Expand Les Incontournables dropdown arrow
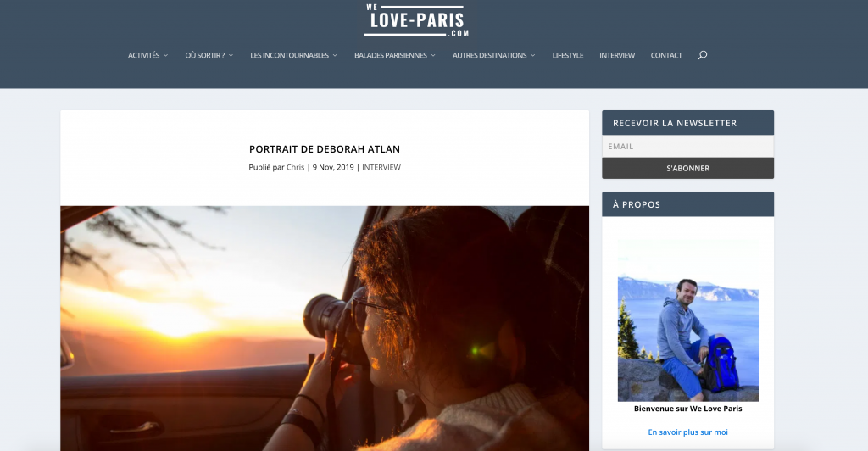868x451 pixels. point(335,55)
